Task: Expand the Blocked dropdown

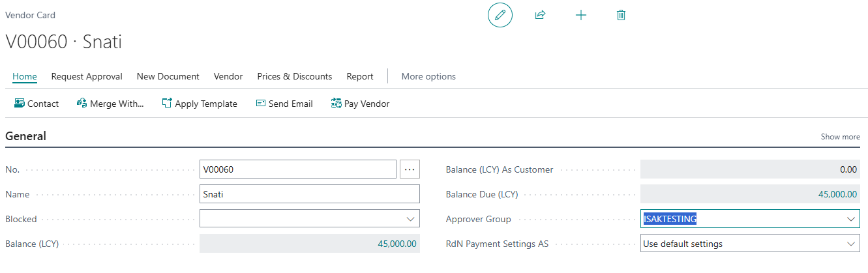Action: coord(410,219)
